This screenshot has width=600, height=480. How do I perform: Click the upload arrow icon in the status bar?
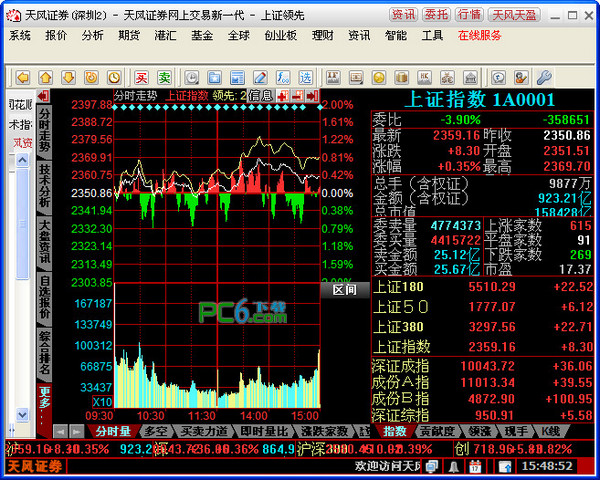pyautogui.click(x=505, y=466)
